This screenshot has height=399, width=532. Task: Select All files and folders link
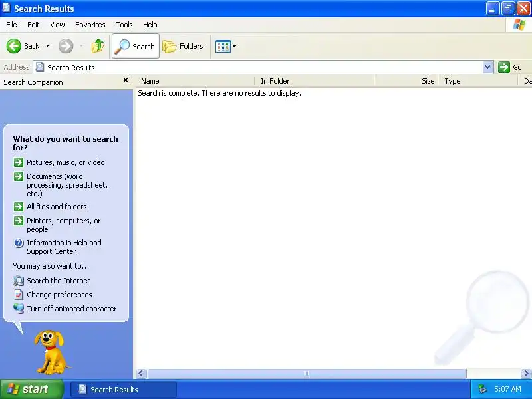pos(57,207)
